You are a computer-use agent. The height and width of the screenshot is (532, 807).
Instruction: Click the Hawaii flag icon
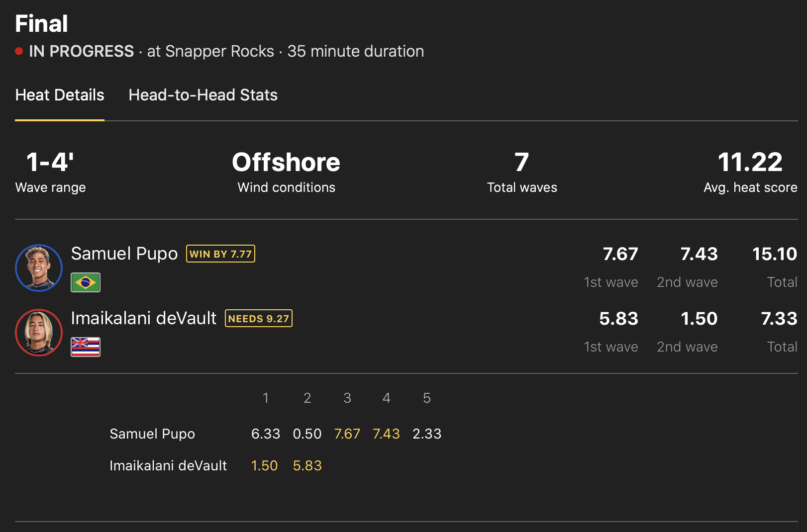point(86,347)
